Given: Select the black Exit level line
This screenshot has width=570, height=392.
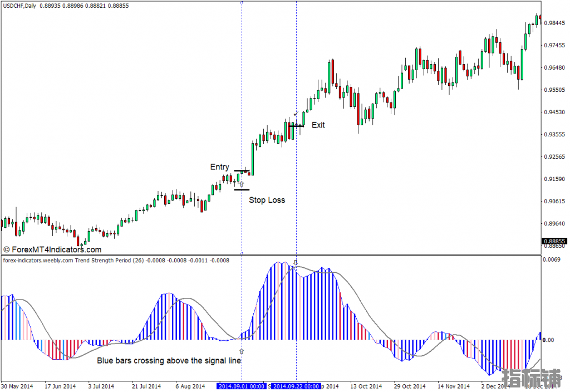Looking at the screenshot, I should 296,126.
